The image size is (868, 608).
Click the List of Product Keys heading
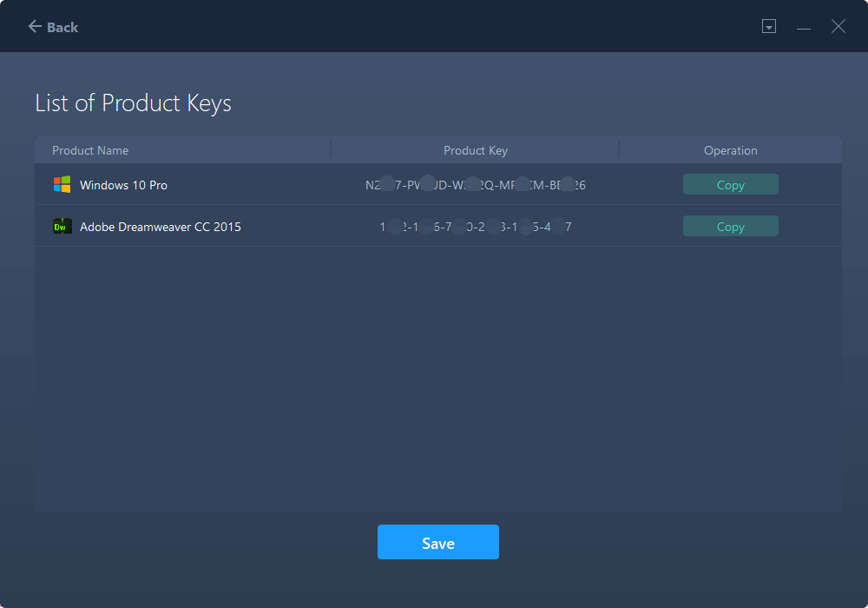coord(133,103)
